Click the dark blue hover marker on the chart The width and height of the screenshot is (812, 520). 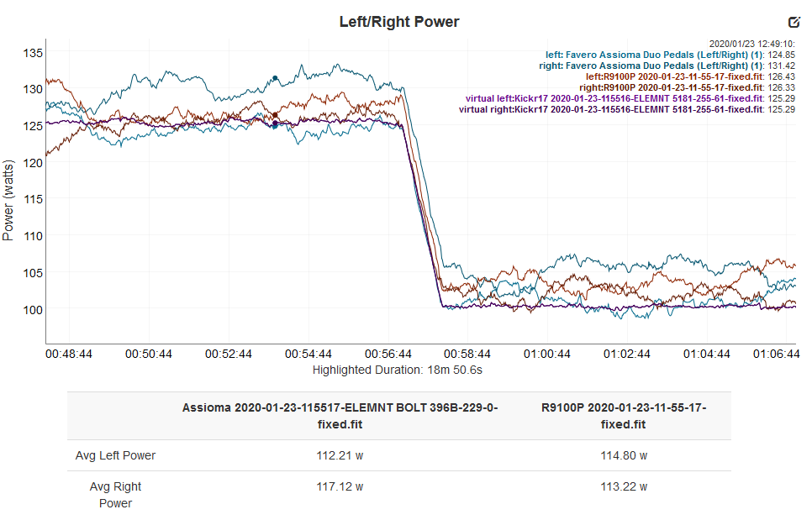click(275, 123)
